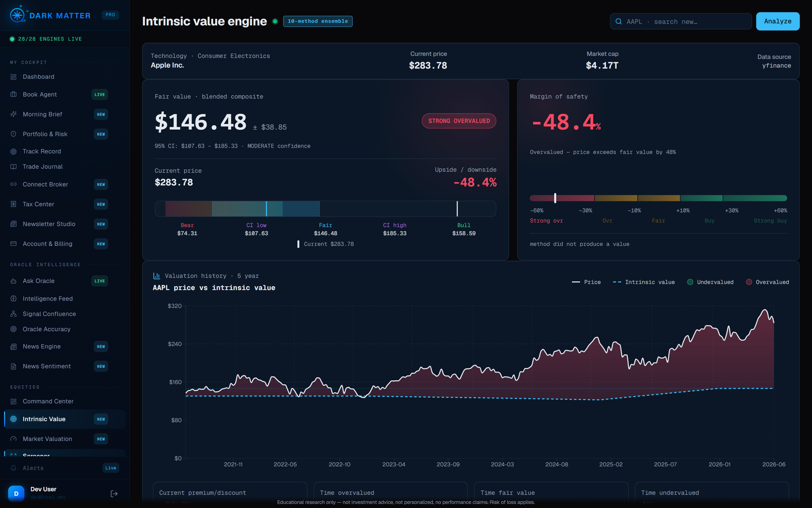Click the Valuation history bar chart icon

pyautogui.click(x=156, y=276)
